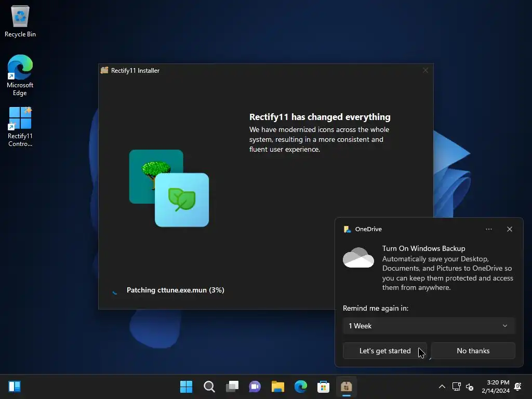This screenshot has height=399, width=532.
Task: Click the old tree icon image
Action: tap(146, 170)
